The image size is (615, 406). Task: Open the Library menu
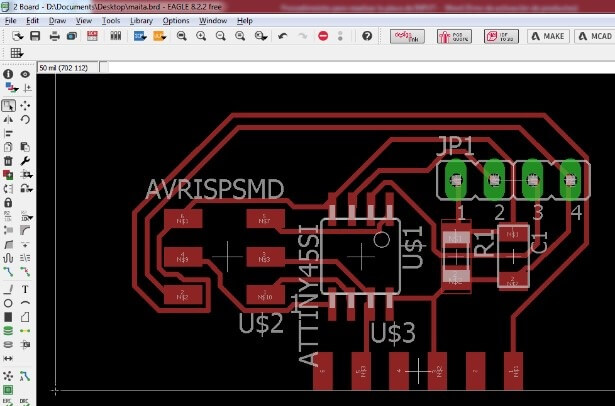click(141, 21)
